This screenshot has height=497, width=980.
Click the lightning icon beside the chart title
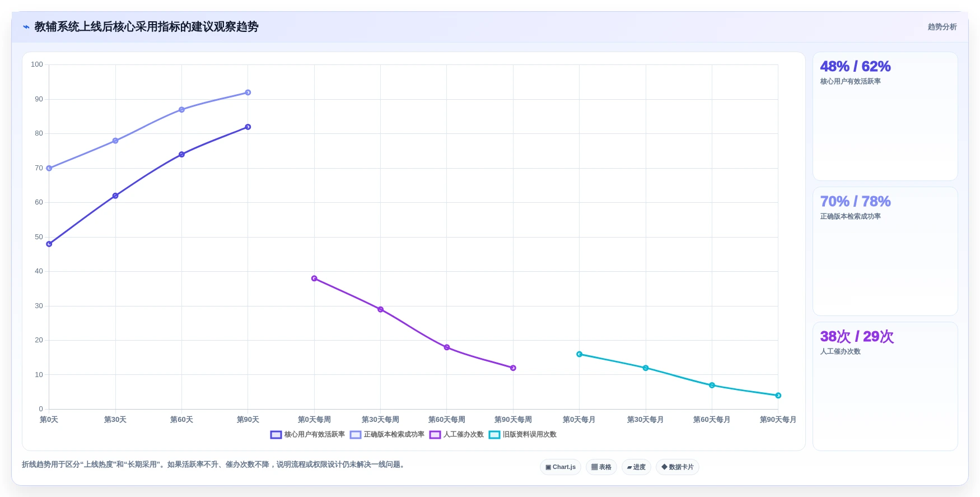(26, 27)
